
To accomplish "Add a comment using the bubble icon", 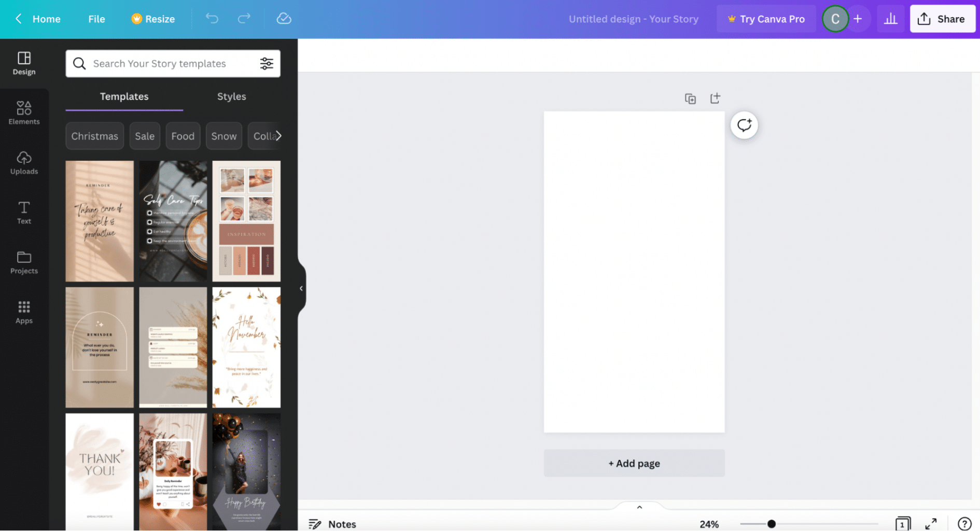I will coord(744,125).
